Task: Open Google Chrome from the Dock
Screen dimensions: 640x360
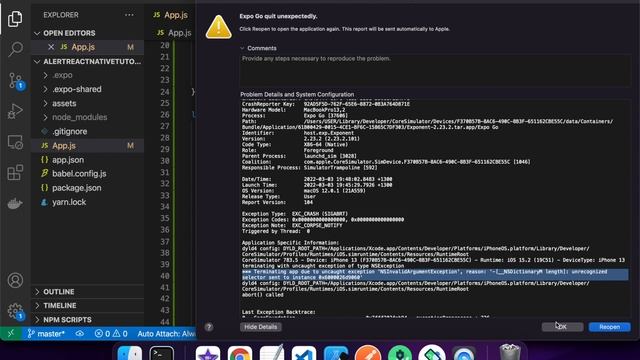Action: click(240, 353)
